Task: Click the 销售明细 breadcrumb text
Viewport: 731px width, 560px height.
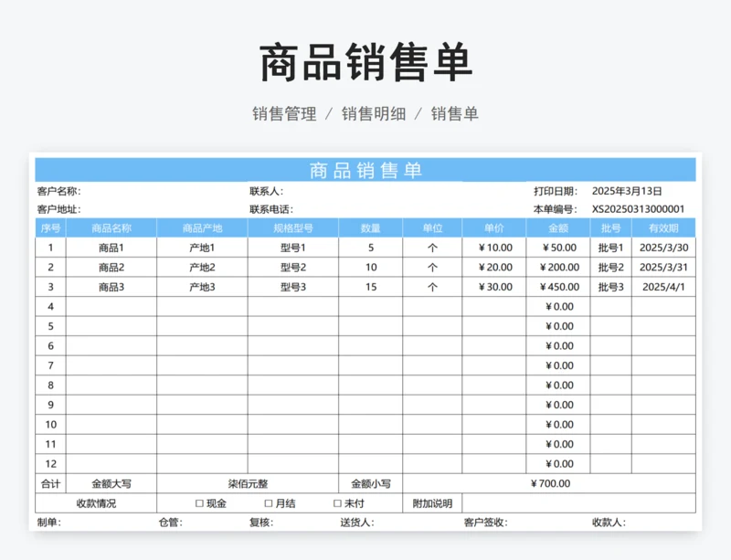Action: (374, 114)
